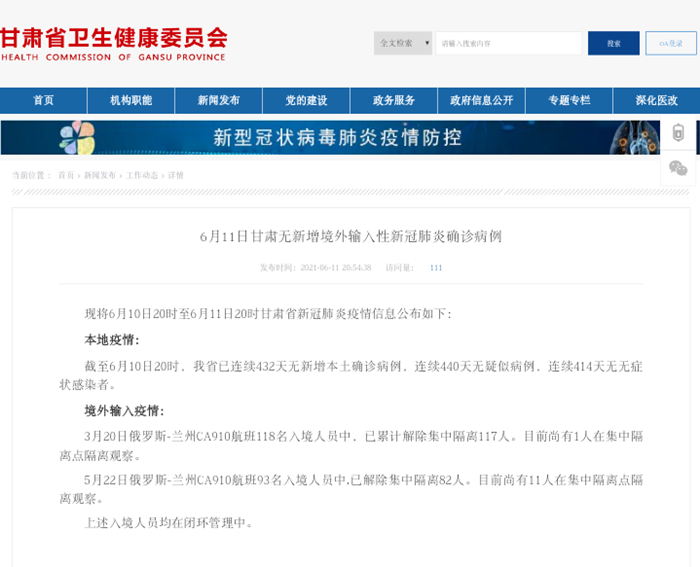Viewport: 700px width, 567px height.
Task: Click the 本地疫情 heading
Action: point(112,340)
